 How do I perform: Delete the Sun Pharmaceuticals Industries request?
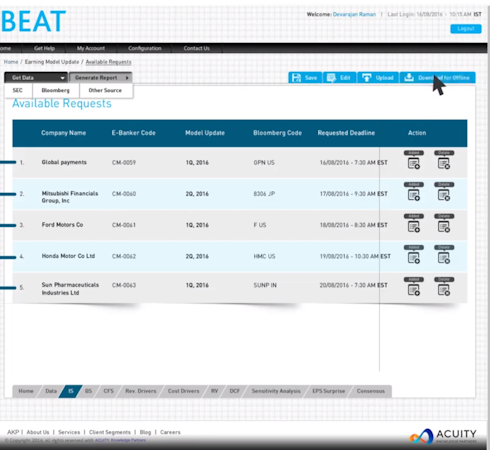(x=444, y=290)
